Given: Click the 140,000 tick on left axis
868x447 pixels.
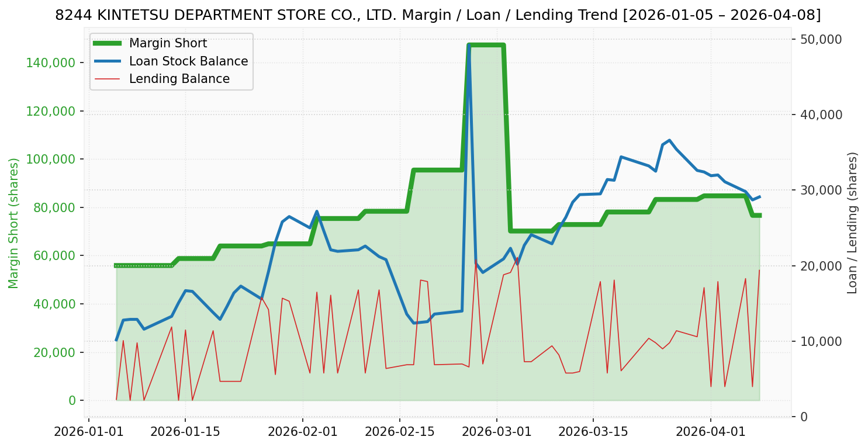Looking at the screenshot, I should point(52,63).
